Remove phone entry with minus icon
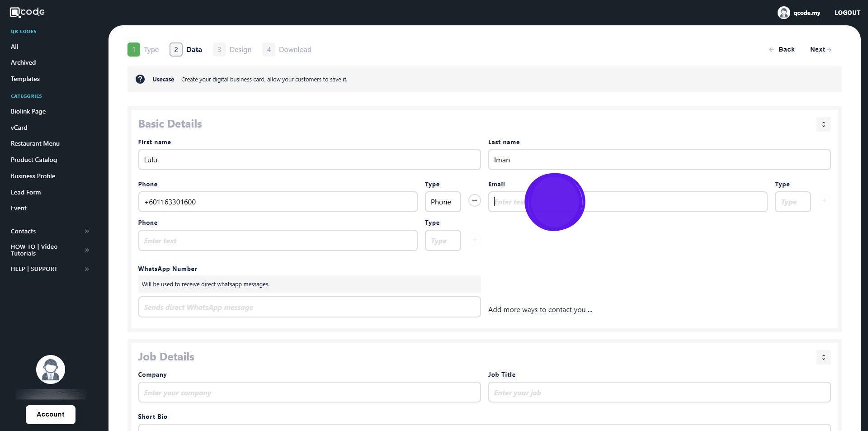The height and width of the screenshot is (431, 868). click(474, 200)
